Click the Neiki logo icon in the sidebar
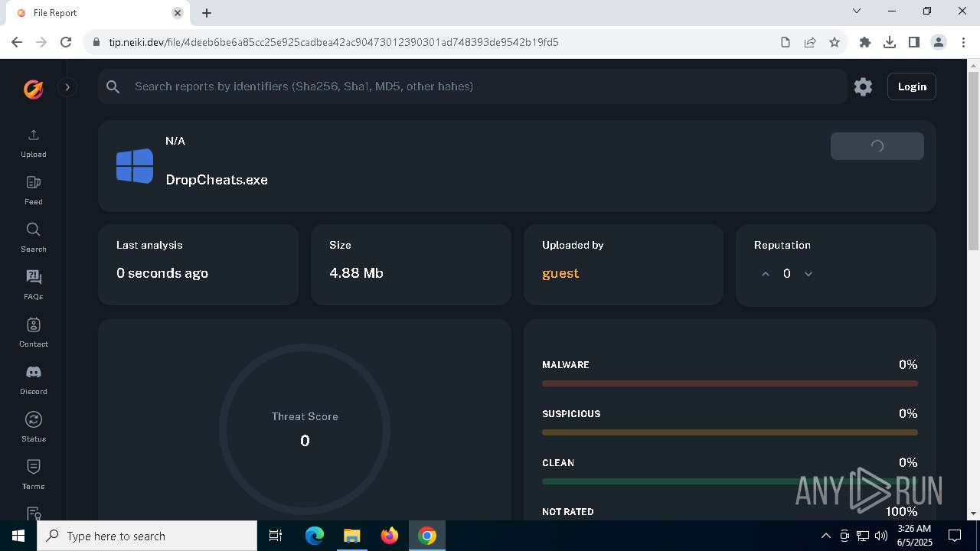 (33, 89)
